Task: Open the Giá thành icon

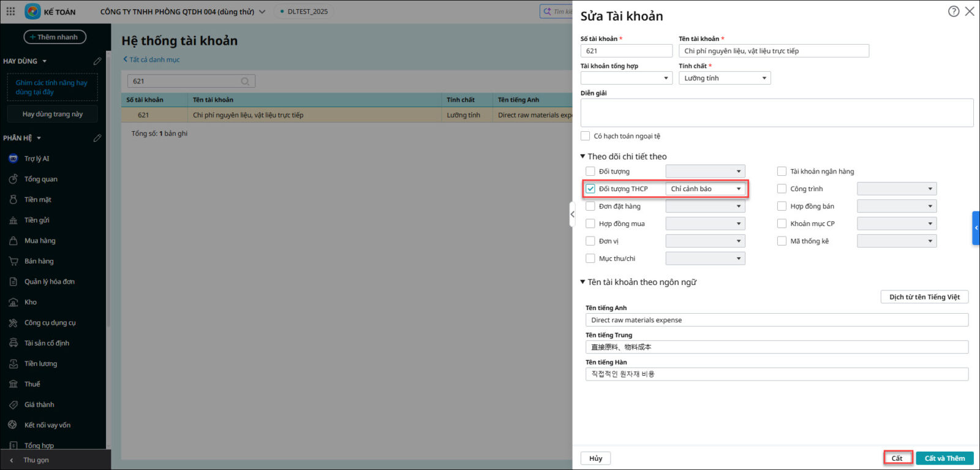Action: coord(13,404)
